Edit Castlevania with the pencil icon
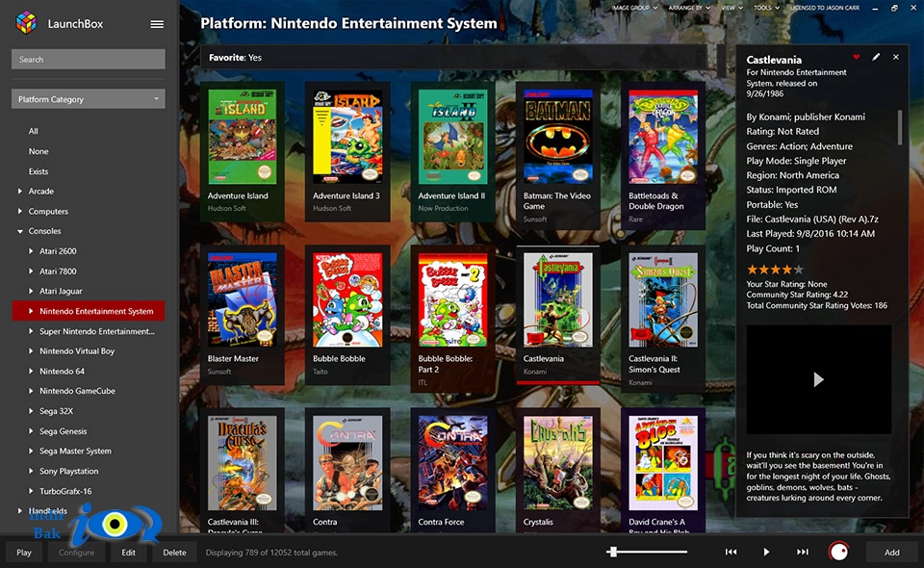924x568 pixels. tap(876, 57)
